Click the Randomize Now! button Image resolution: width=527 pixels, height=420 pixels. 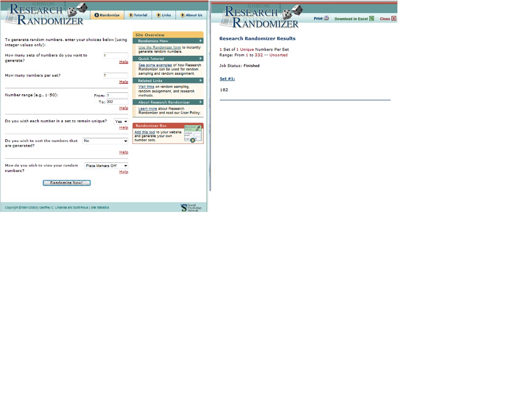click(x=66, y=183)
